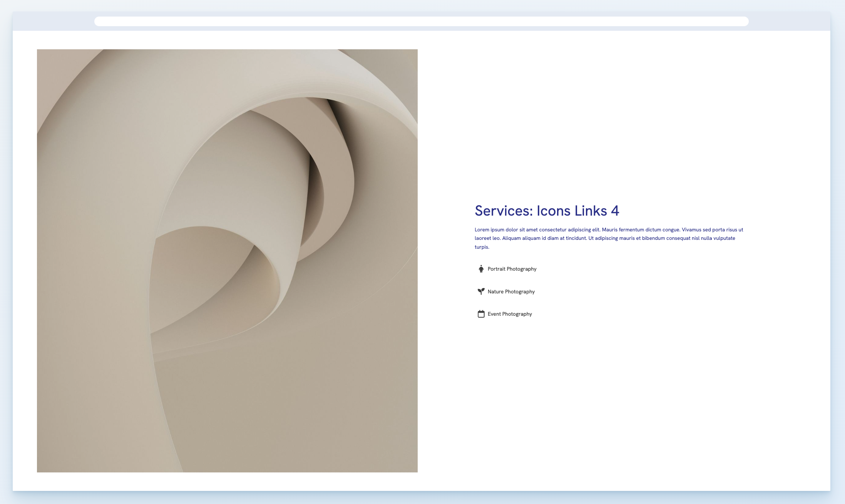
Task: Click the event calendar glyph at the list bottom
Action: [481, 314]
